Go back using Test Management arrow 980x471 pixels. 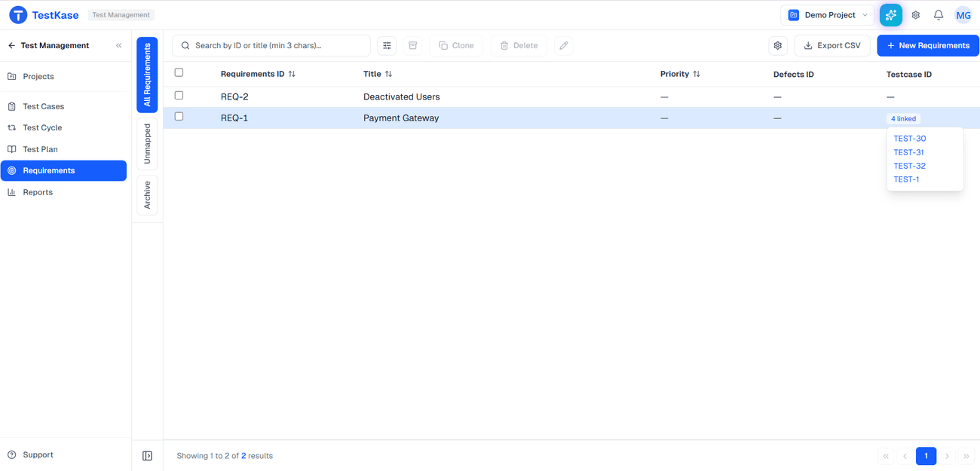(11, 46)
